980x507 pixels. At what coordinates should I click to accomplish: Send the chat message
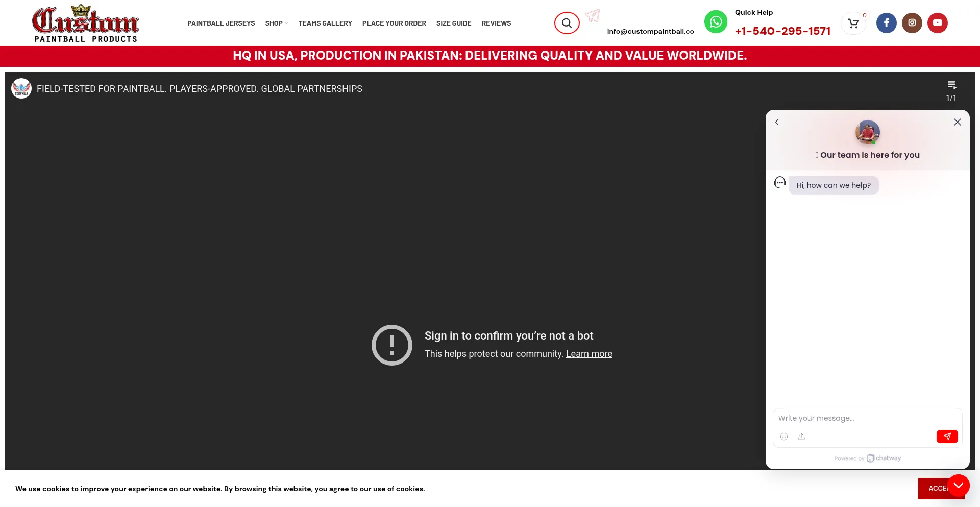coord(947,437)
